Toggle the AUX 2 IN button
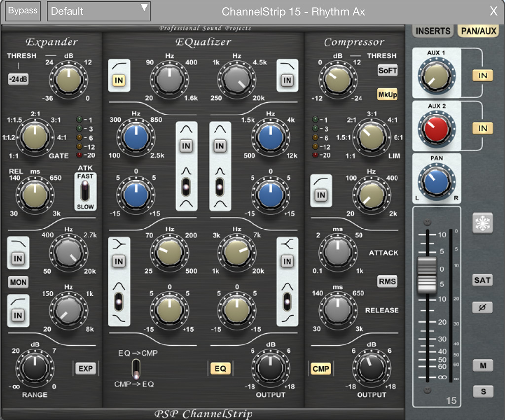 click(x=482, y=128)
